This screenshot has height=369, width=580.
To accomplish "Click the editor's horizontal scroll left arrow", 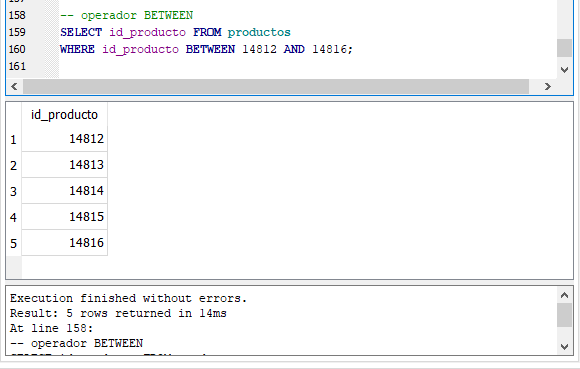I will pyautogui.click(x=14, y=87).
